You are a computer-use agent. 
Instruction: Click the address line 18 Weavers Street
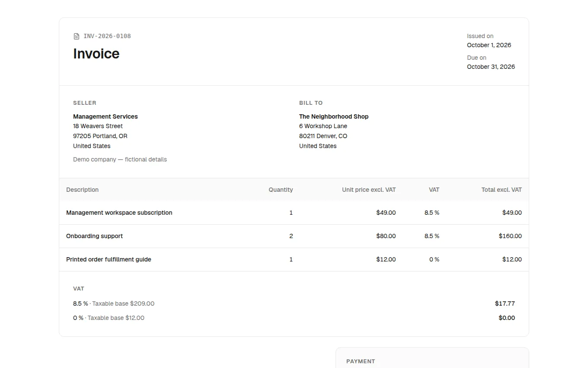tap(98, 126)
